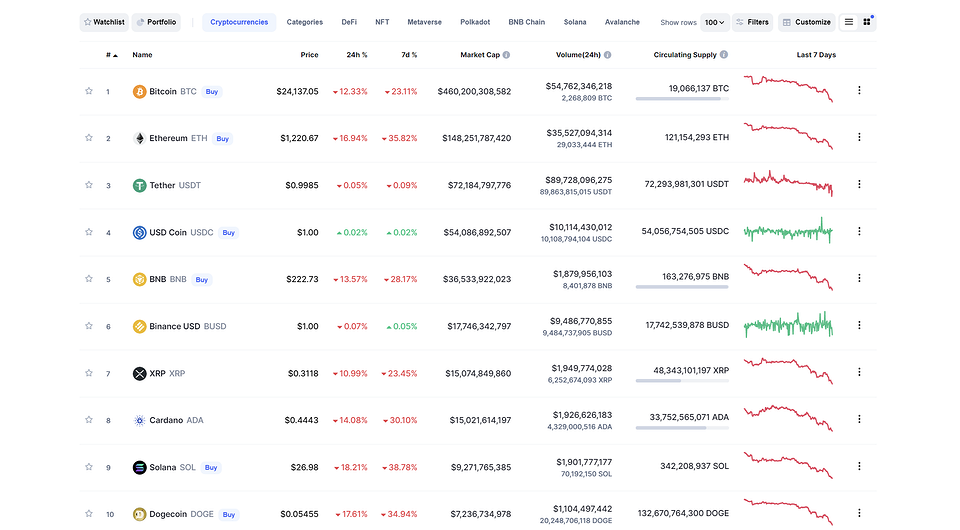This screenshot has width=960, height=530.
Task: Click the Dogecoin name link
Action: [x=168, y=514]
